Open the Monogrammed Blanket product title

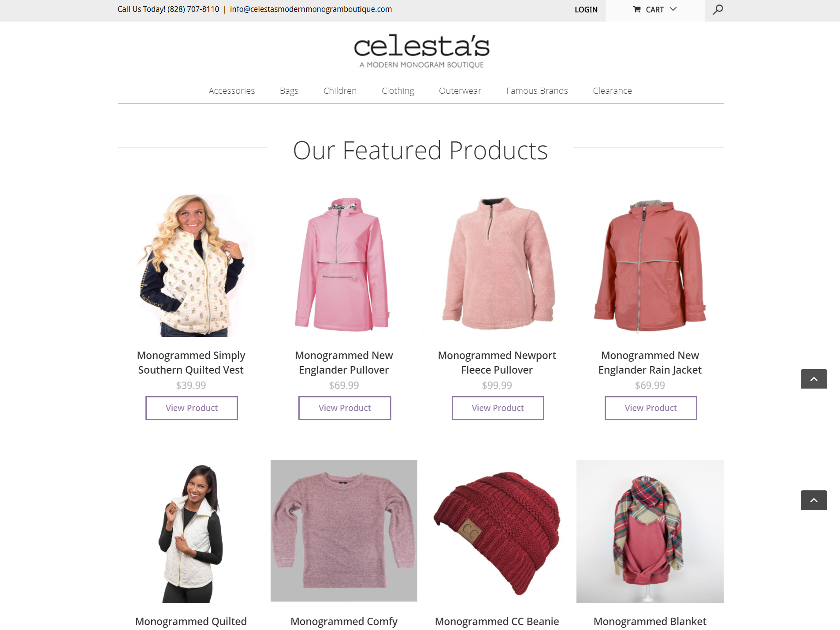(650, 621)
